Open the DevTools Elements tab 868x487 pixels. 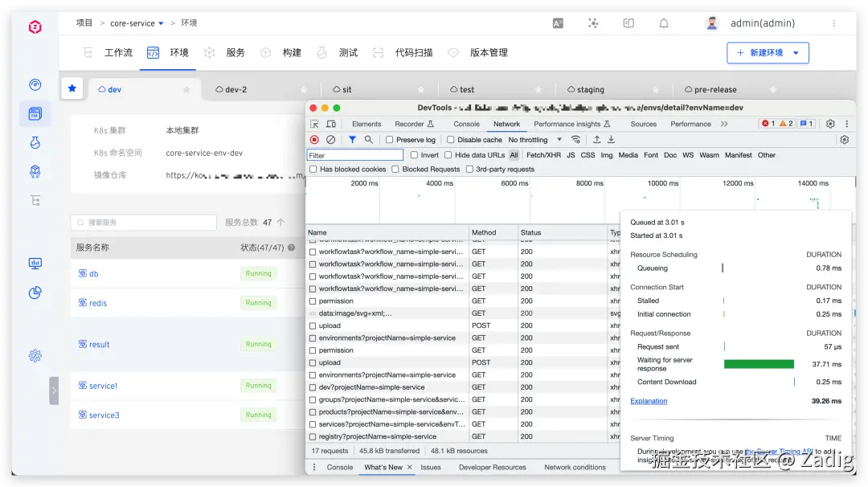coord(366,124)
